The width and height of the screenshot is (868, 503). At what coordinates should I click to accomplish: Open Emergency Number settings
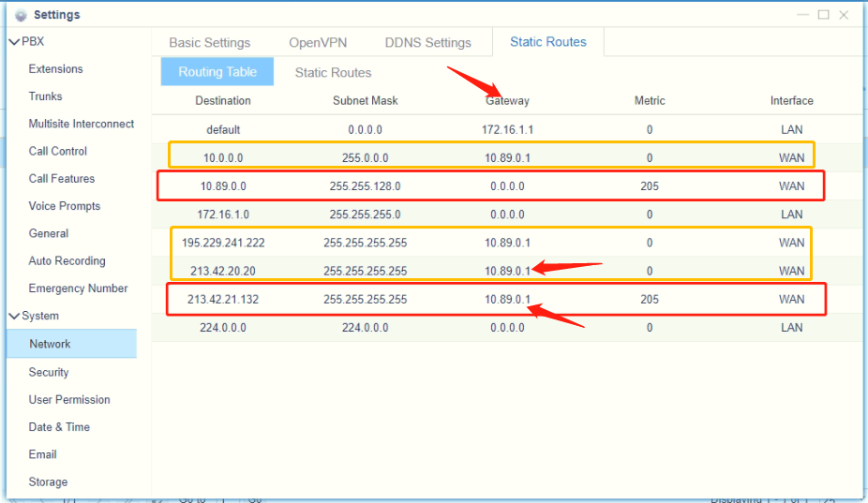click(x=78, y=288)
